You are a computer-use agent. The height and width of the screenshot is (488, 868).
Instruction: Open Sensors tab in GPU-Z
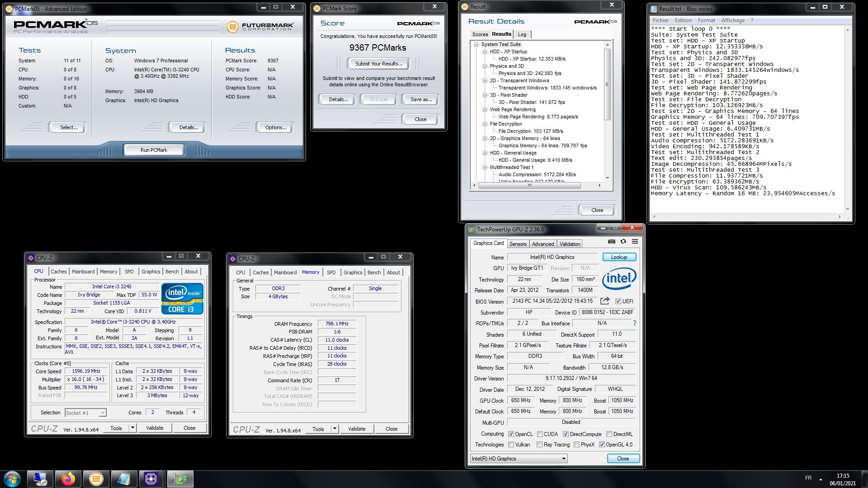[x=518, y=244]
